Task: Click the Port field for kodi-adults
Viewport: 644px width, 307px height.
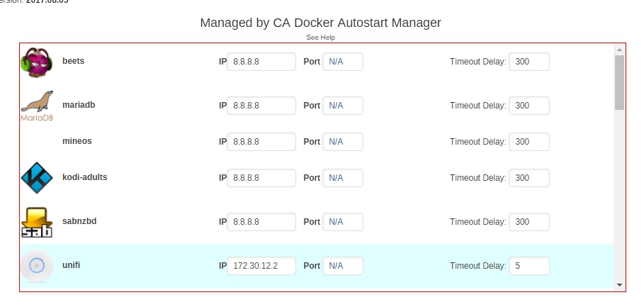Action: [x=342, y=178]
